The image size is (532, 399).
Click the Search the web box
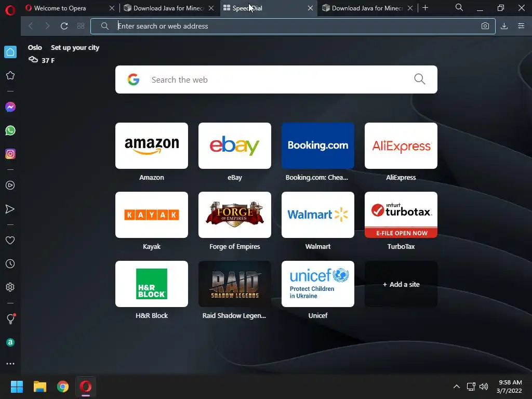point(276,79)
